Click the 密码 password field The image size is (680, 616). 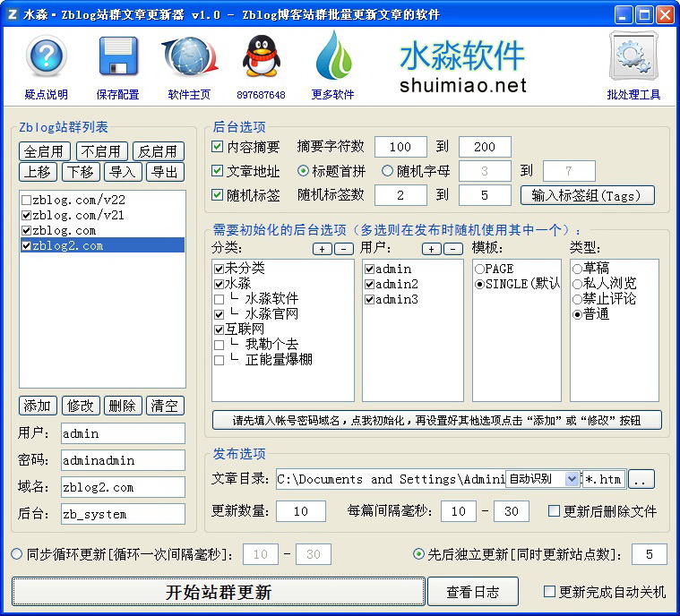[x=123, y=460]
